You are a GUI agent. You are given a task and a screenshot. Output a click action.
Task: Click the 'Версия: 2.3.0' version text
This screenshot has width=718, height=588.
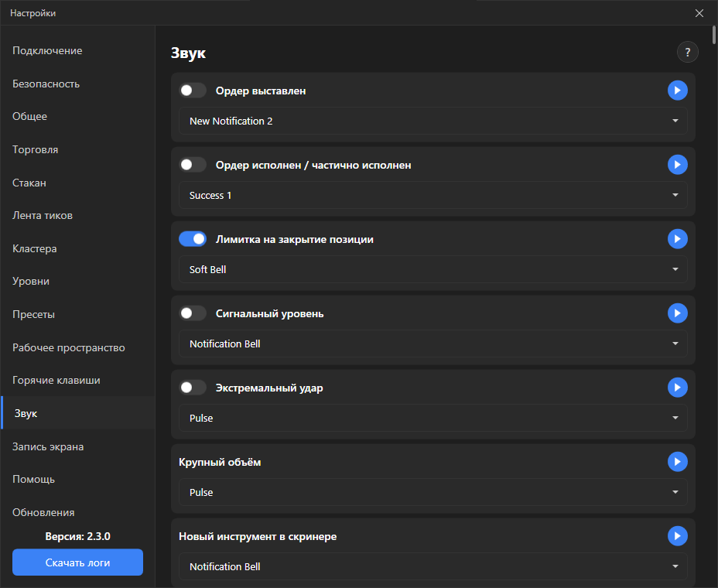[78, 536]
